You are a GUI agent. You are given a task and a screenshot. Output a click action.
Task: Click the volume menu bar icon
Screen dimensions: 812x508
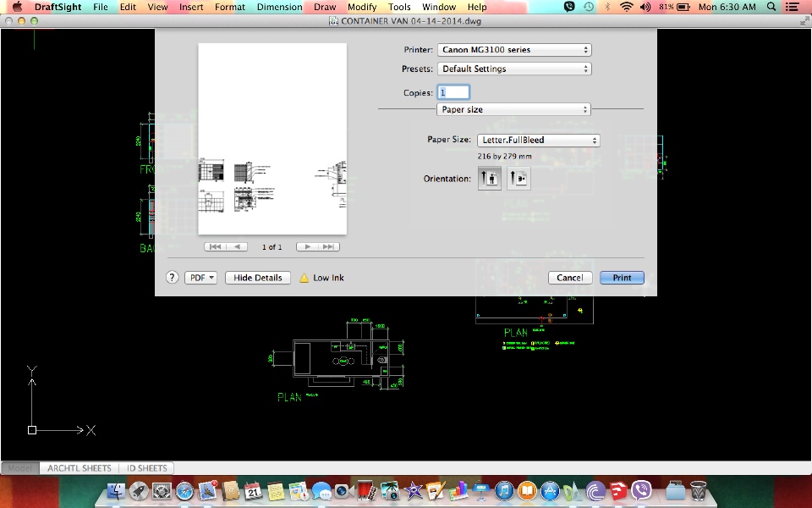point(645,7)
